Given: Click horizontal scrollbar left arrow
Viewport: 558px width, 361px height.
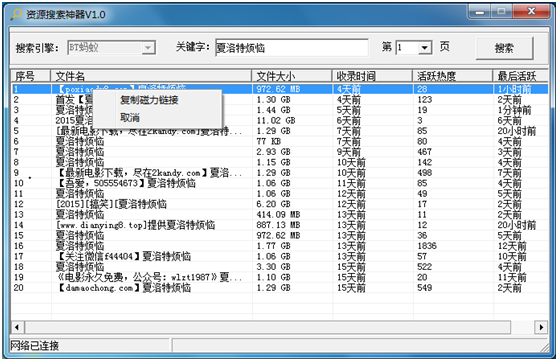Looking at the screenshot, I should tap(17, 327).
